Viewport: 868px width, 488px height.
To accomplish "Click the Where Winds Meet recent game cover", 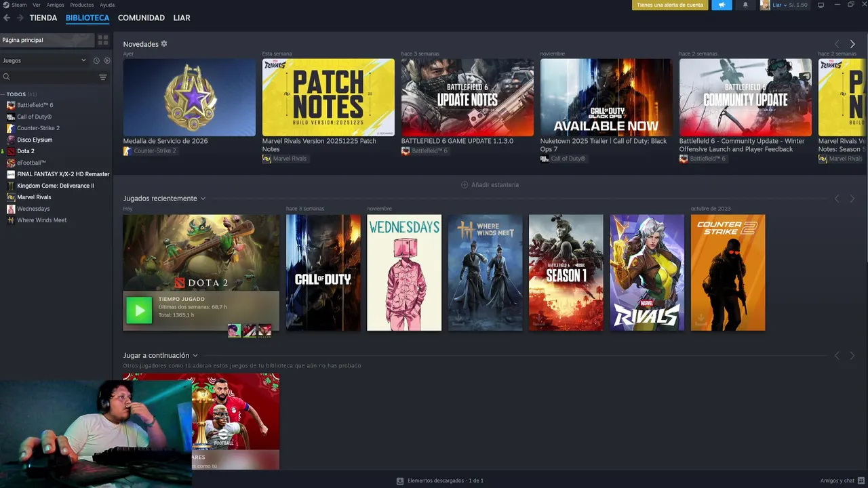I will point(486,272).
